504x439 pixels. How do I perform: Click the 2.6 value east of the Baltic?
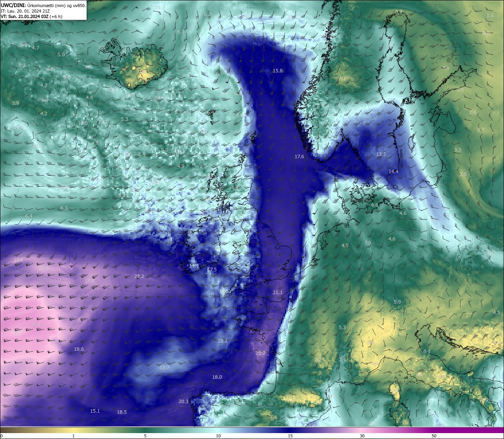pyautogui.click(x=472, y=113)
